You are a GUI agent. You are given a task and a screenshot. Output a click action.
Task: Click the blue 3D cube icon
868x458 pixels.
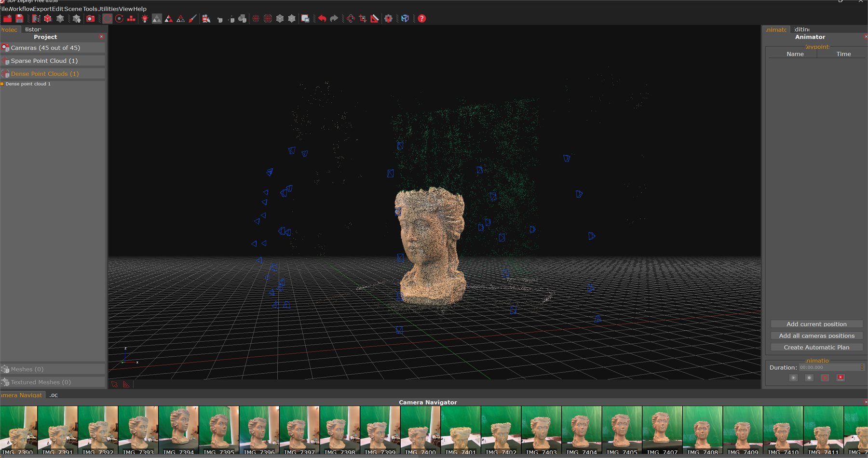[405, 18]
